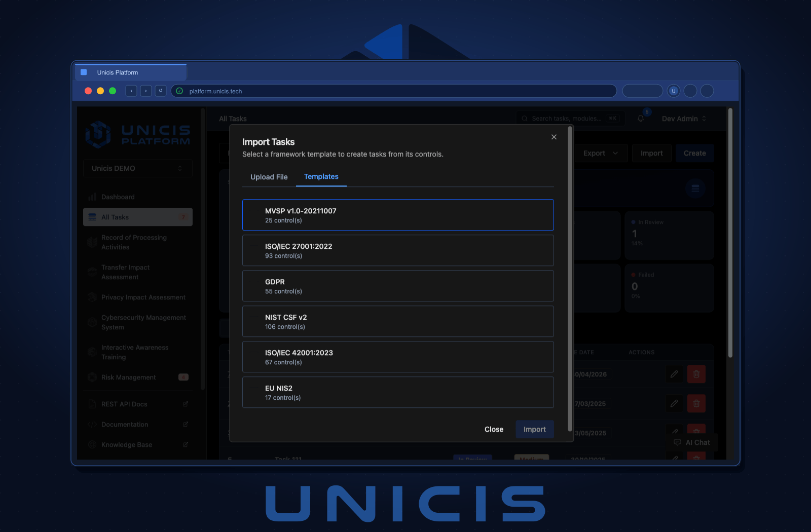Click the Cybersecurity Management System icon
The image size is (811, 532).
point(92,322)
